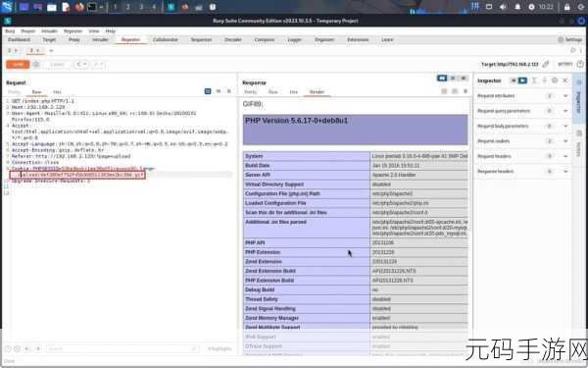The height and width of the screenshot is (368, 588).
Task: Select the rightmost Response layout icon
Action: click(x=464, y=79)
